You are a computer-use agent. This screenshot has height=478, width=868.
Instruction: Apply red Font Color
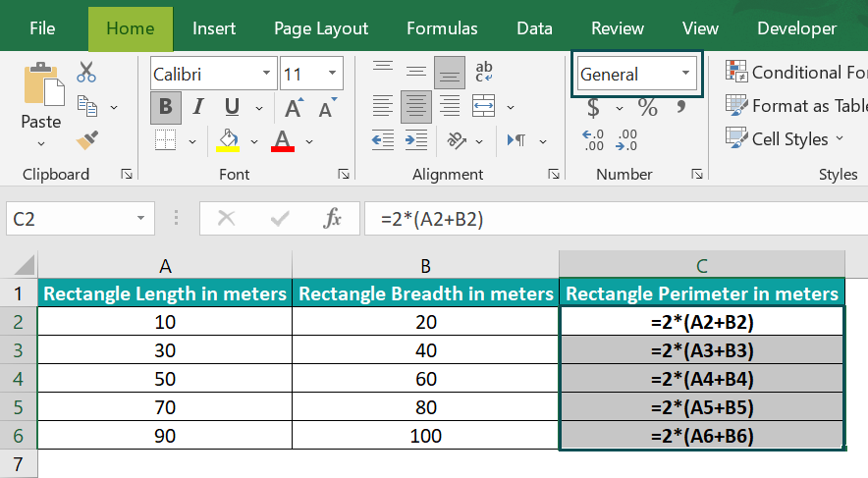[283, 140]
